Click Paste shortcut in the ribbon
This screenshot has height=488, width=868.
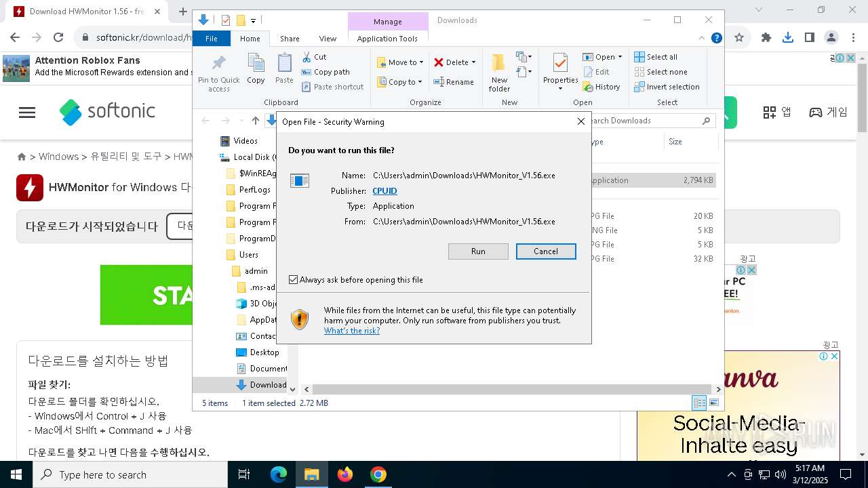[x=333, y=87]
